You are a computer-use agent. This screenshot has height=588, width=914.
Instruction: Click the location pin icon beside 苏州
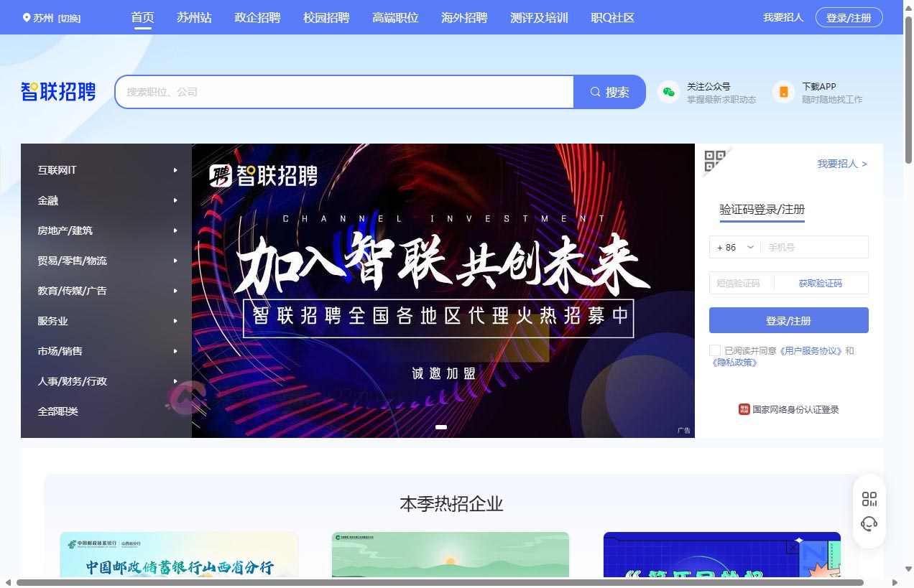[27, 17]
